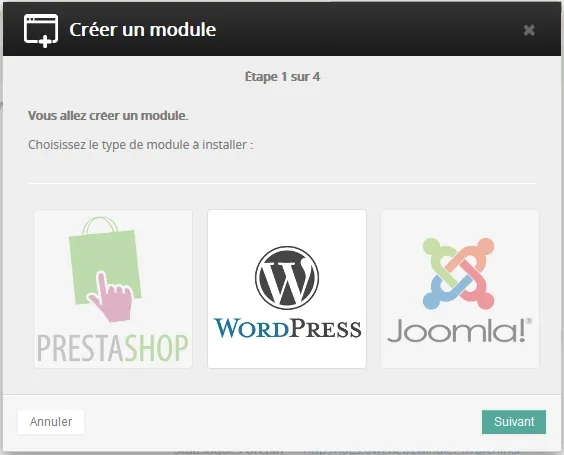The width and height of the screenshot is (564, 455).
Task: Click the 'Etape 1 sur 4' step label
Action: 282,77
